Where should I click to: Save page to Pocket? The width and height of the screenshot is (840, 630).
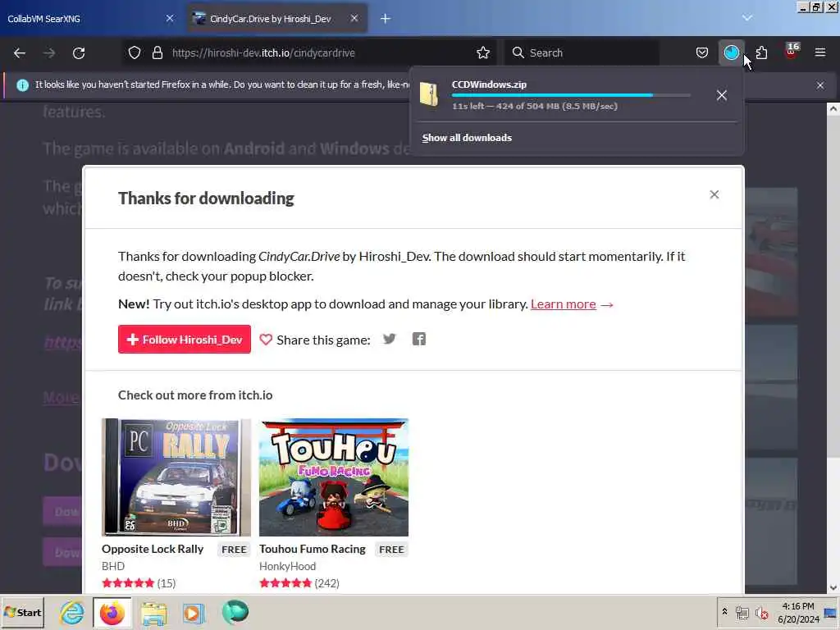pyautogui.click(x=702, y=52)
